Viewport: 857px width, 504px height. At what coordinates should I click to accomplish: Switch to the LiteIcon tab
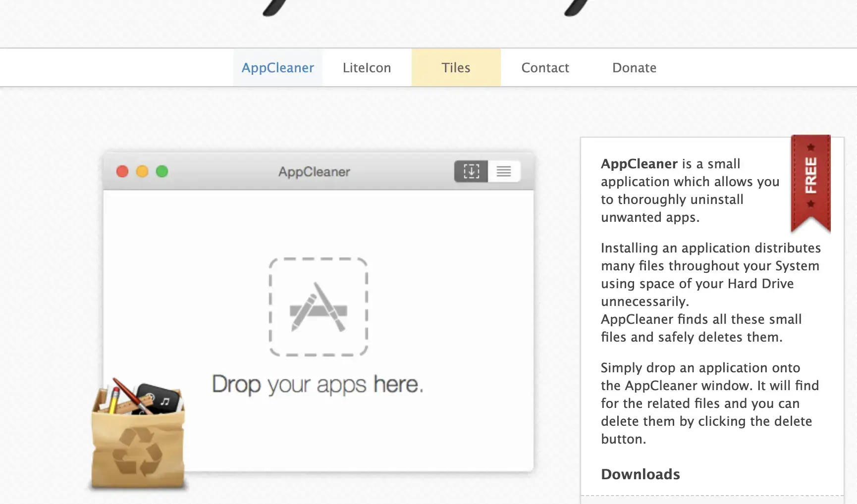[367, 68]
